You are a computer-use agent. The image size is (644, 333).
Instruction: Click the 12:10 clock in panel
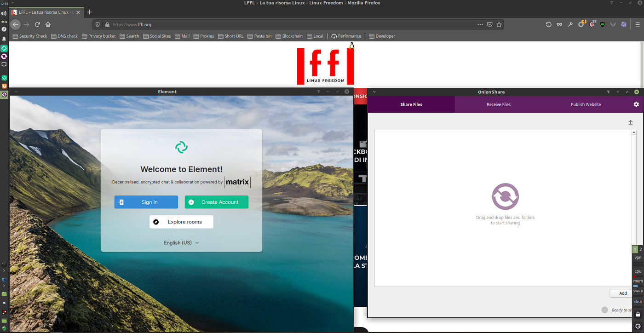[4, 3]
